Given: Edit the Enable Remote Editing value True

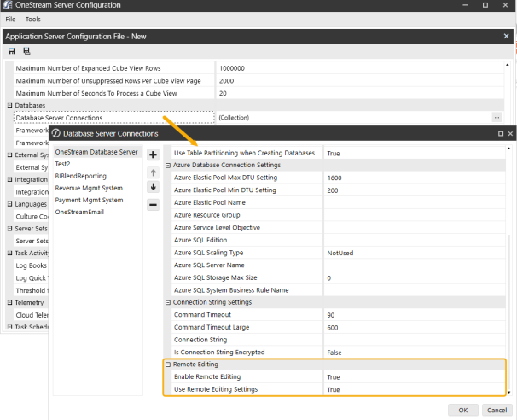Looking at the screenshot, I should (415, 377).
